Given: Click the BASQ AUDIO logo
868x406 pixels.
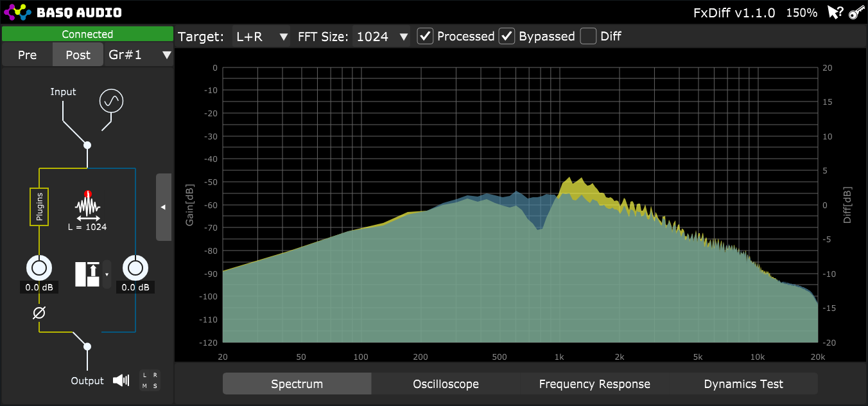Looking at the screenshot, I should (63, 12).
